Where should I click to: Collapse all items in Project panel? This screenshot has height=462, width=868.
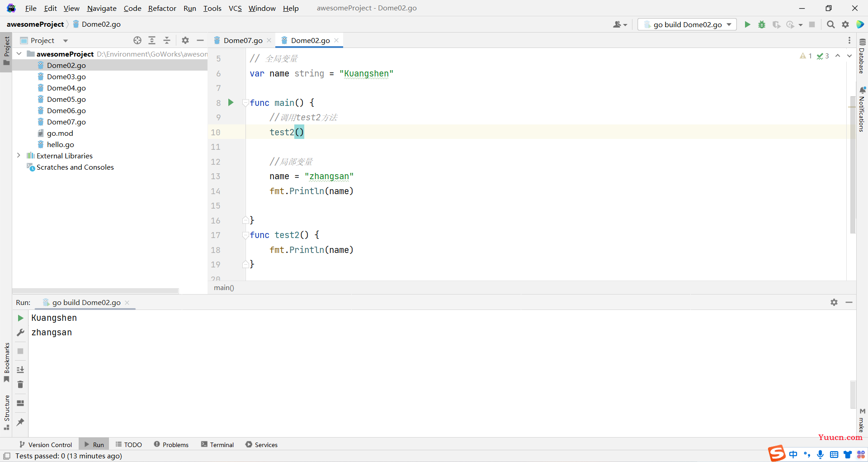(167, 40)
